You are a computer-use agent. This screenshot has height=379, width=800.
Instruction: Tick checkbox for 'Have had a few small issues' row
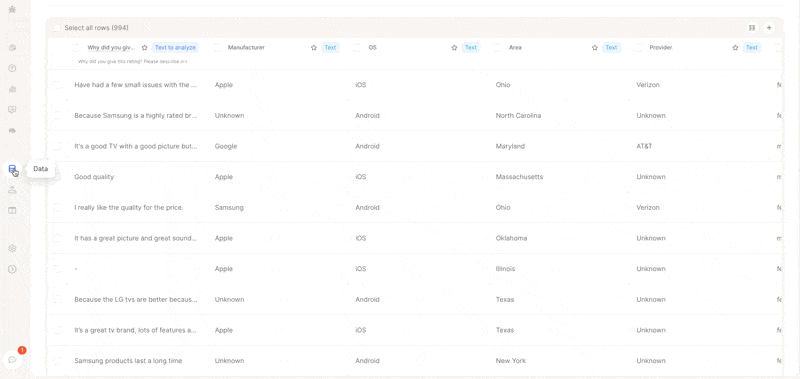pos(58,85)
